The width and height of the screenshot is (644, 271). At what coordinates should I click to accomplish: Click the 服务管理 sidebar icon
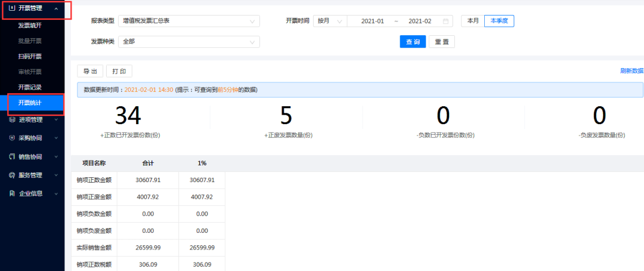coord(12,175)
